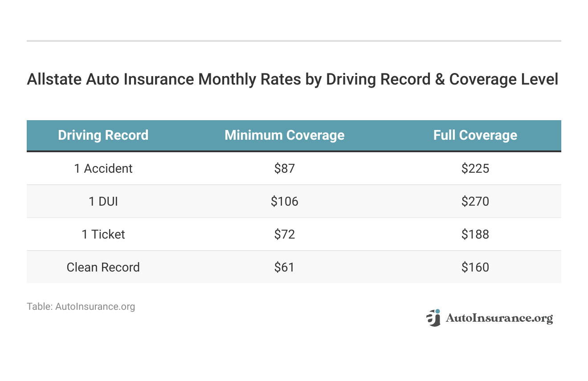The height and width of the screenshot is (381, 588).
Task: Select the Minimum Coverage column header
Action: [x=284, y=135]
